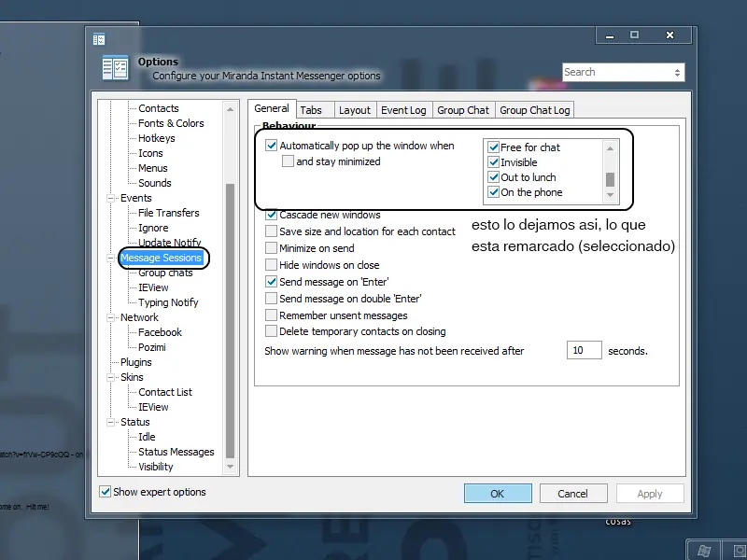Uncheck 'Send message on Enter' option
The image size is (747, 560).
271,282
